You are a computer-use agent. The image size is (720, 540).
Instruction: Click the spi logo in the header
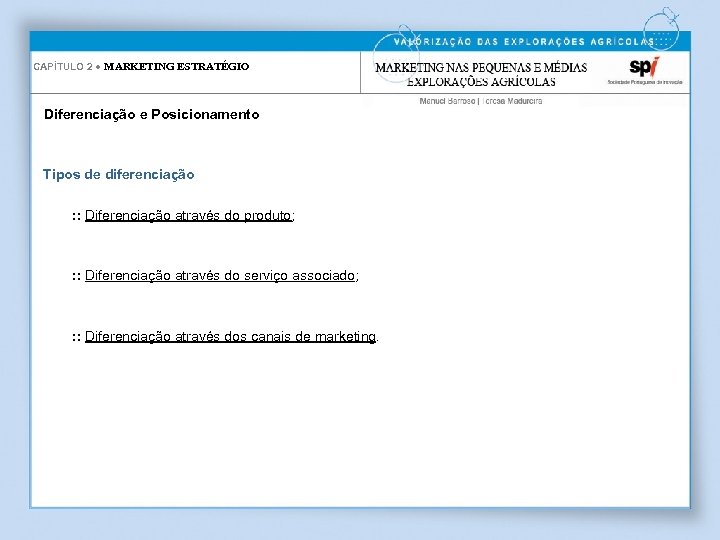tap(645, 71)
